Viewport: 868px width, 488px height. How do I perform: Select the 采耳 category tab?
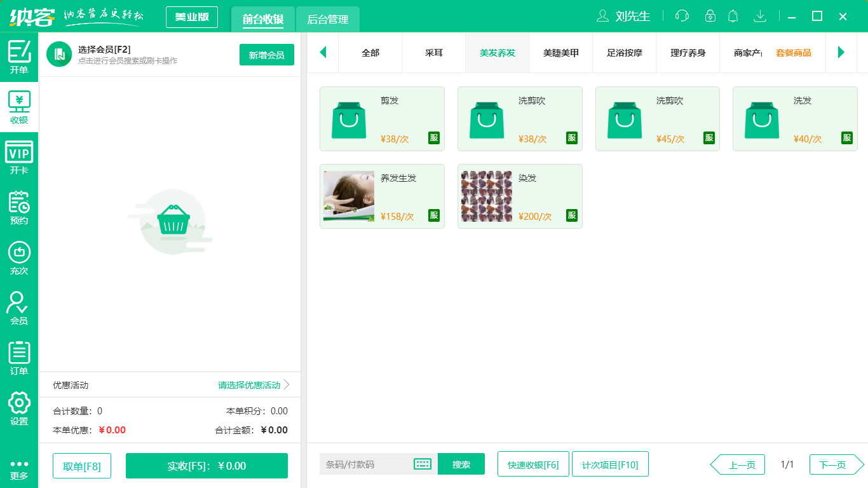coord(434,53)
